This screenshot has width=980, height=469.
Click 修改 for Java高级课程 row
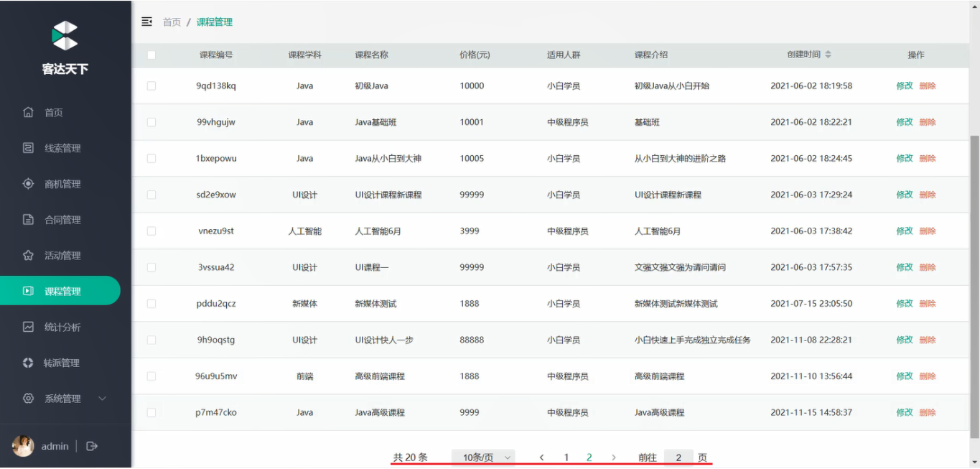point(905,412)
